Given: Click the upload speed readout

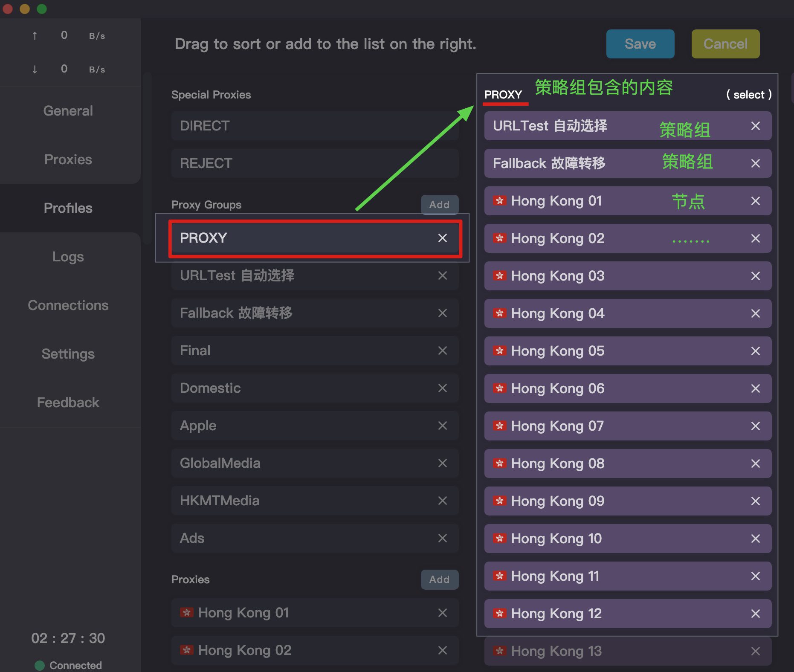Looking at the screenshot, I should 68,35.
